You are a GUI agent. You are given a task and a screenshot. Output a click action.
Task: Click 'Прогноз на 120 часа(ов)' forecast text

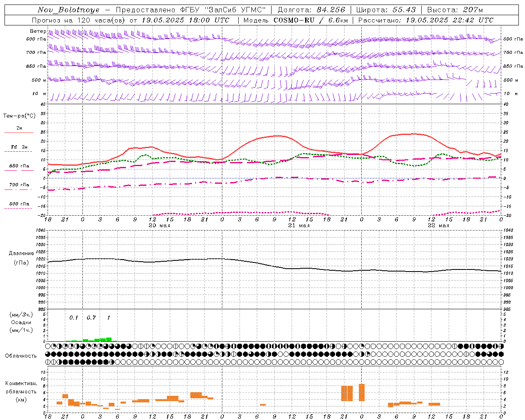pyautogui.click(x=79, y=20)
